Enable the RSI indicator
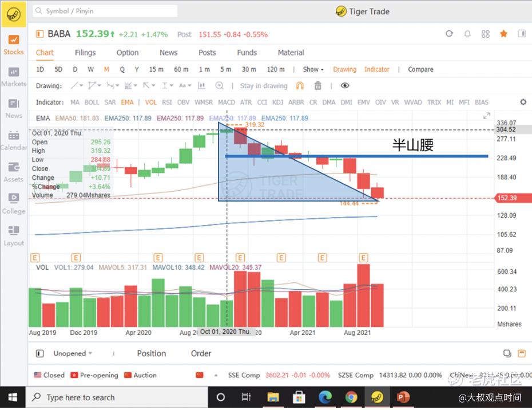This screenshot has width=532, height=410. 167,102
